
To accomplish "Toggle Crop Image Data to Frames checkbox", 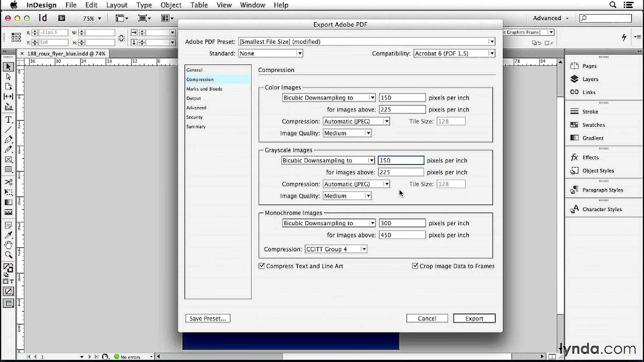I will 415,266.
